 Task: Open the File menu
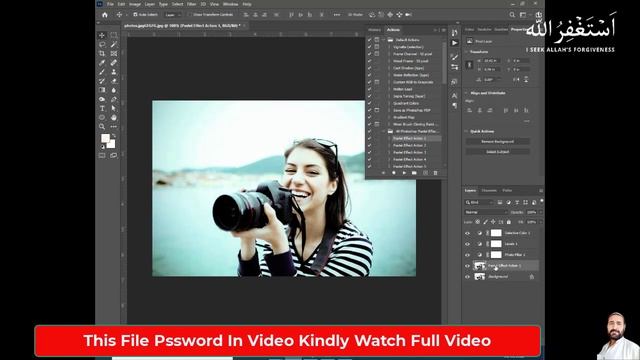[x=110, y=4]
